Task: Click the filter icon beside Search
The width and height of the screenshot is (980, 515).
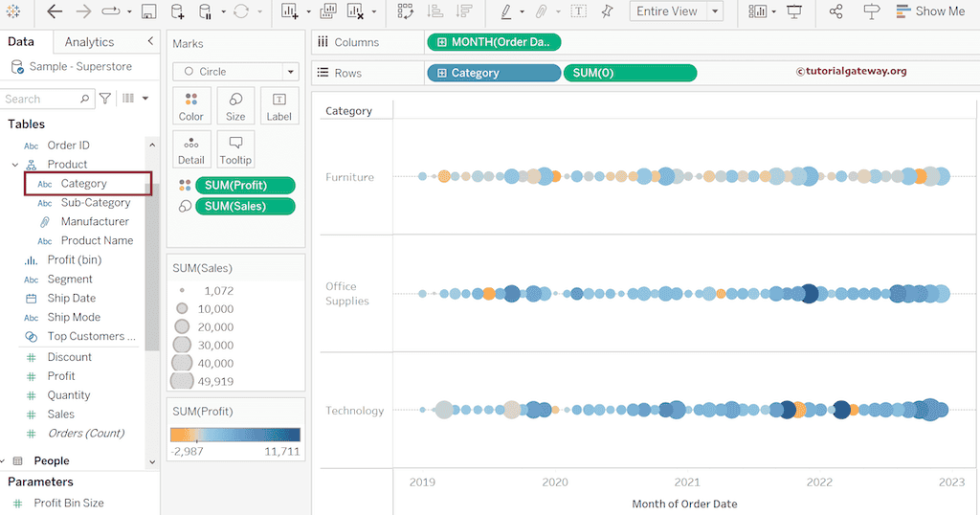Action: point(105,99)
